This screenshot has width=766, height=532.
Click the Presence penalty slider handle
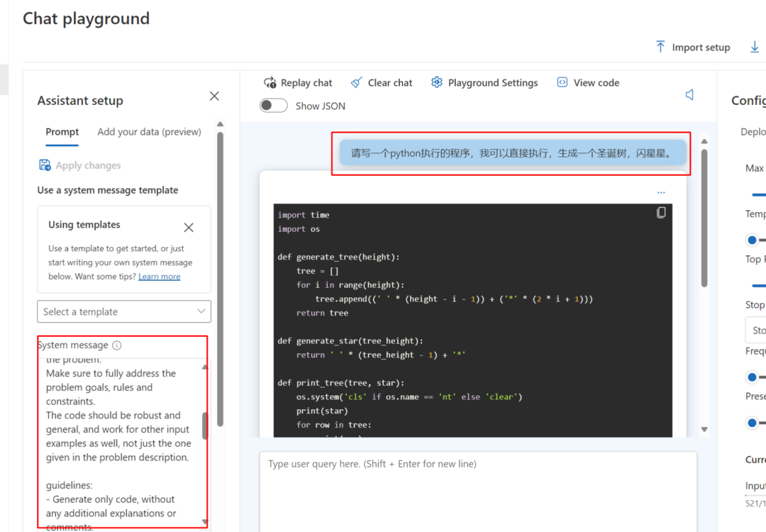pos(753,423)
